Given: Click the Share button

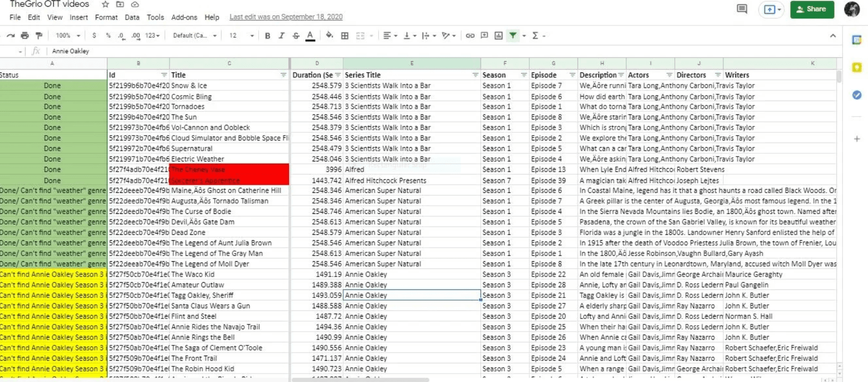Looking at the screenshot, I should [812, 9].
